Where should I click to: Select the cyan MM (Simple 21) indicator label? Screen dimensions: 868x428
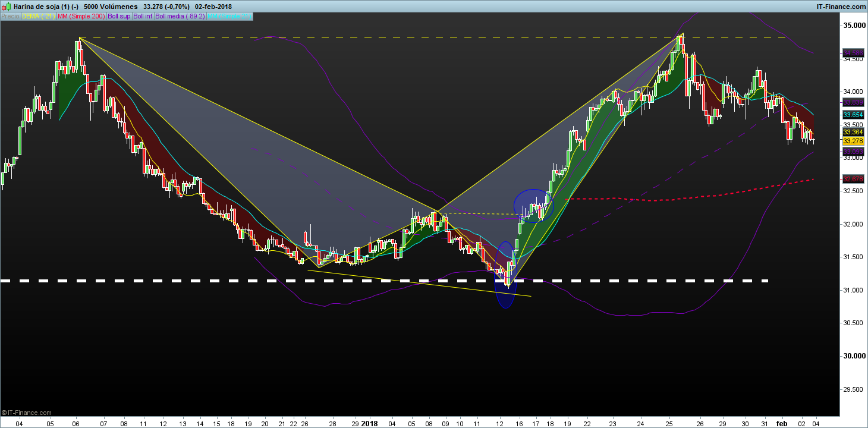(x=229, y=17)
